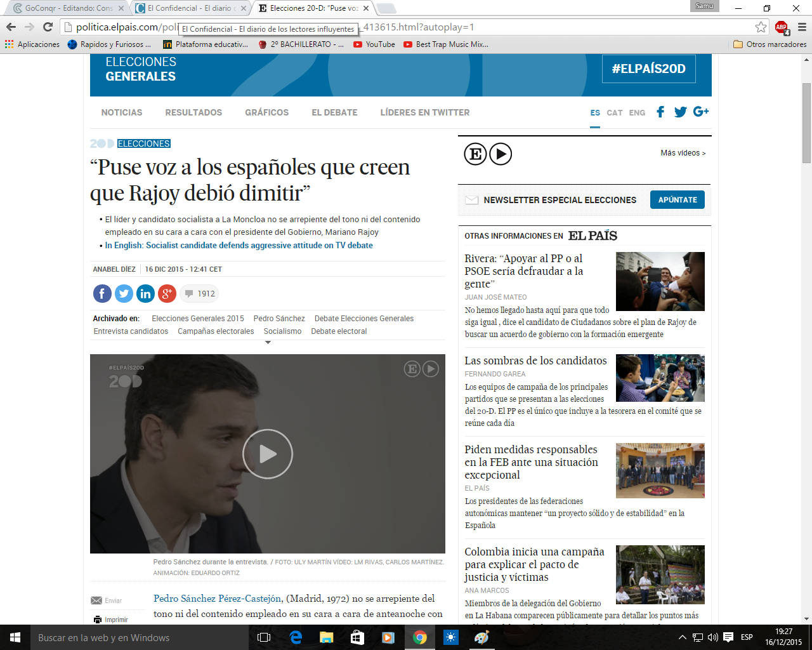Open Windows Store from the taskbar

click(x=357, y=637)
